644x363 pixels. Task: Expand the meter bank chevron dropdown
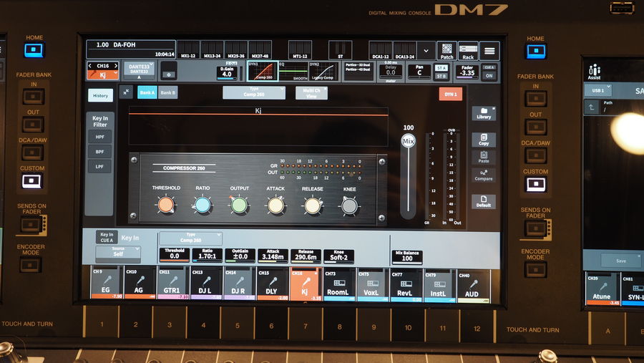click(x=426, y=51)
